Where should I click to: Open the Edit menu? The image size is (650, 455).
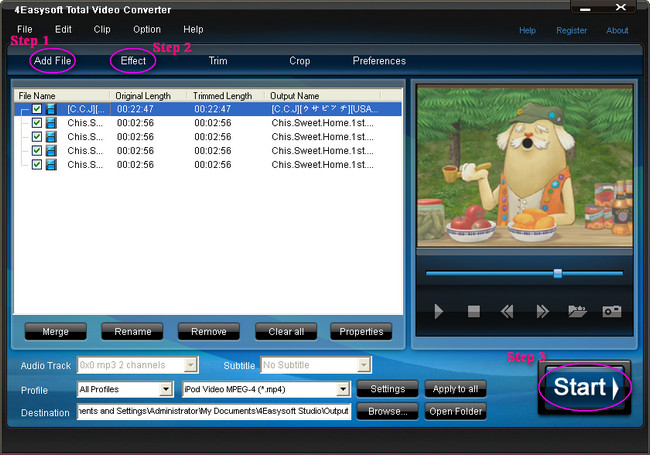63,29
